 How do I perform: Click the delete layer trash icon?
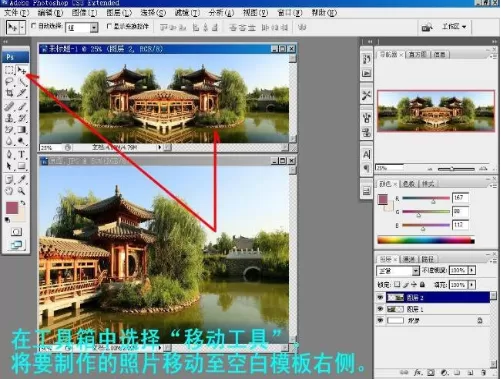(483, 372)
